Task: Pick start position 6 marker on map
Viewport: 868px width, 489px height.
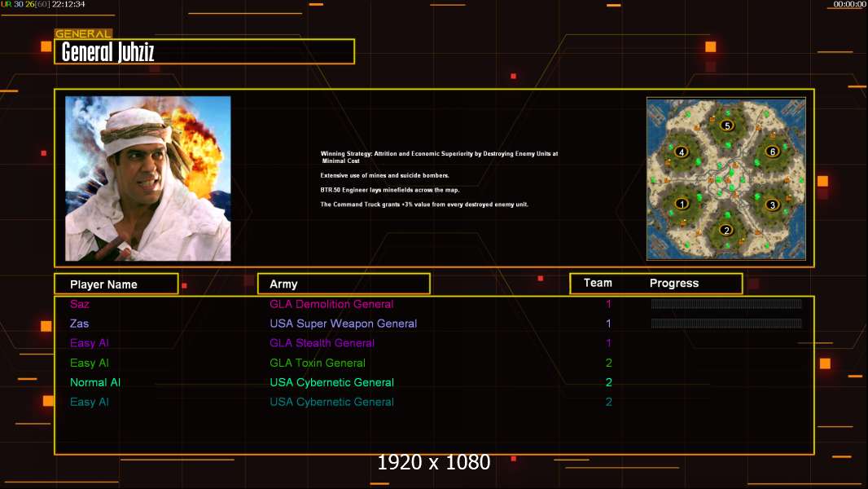Action: pos(772,152)
